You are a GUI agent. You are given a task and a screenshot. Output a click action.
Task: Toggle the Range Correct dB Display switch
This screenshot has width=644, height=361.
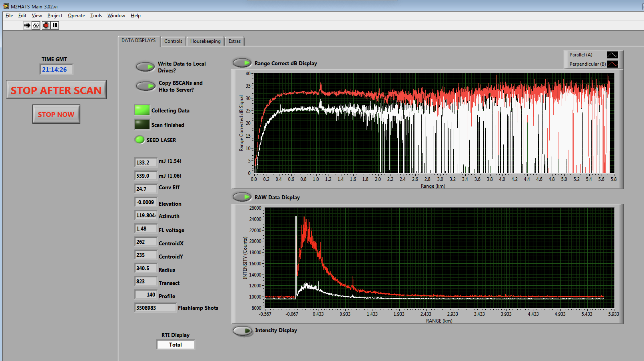pyautogui.click(x=242, y=63)
